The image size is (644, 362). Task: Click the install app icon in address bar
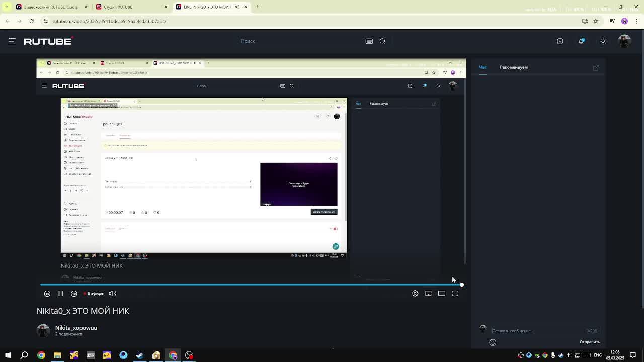585,21
